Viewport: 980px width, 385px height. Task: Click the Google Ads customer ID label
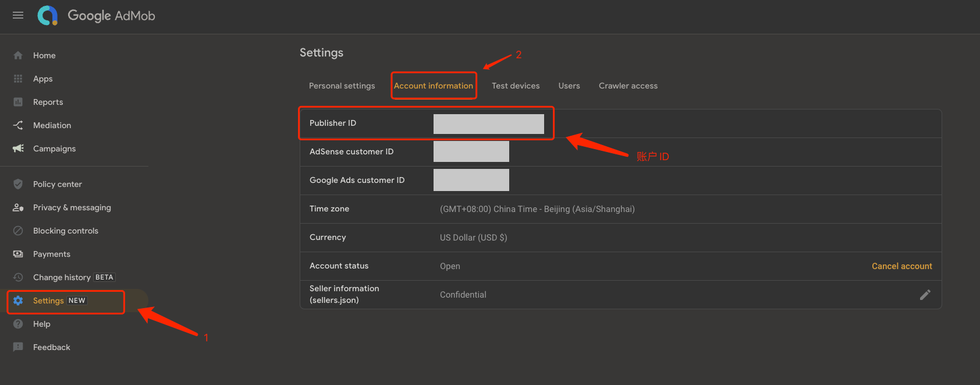click(x=357, y=180)
